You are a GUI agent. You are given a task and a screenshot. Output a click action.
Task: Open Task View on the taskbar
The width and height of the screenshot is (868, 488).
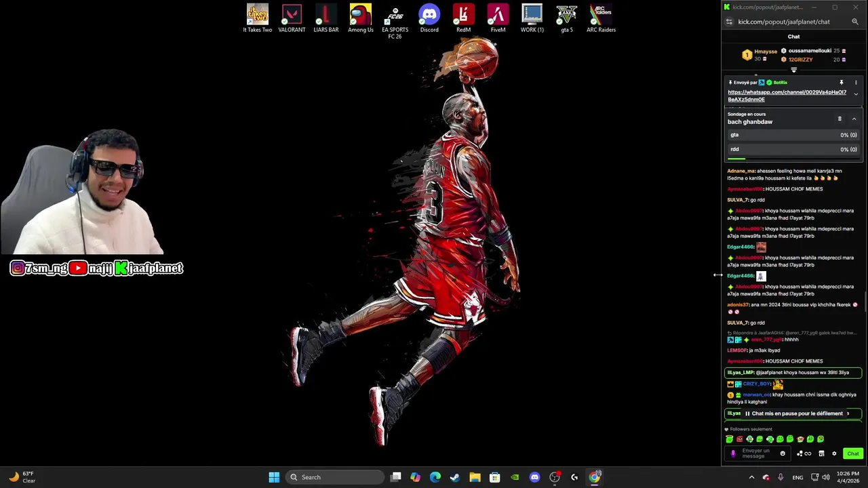coord(396,477)
